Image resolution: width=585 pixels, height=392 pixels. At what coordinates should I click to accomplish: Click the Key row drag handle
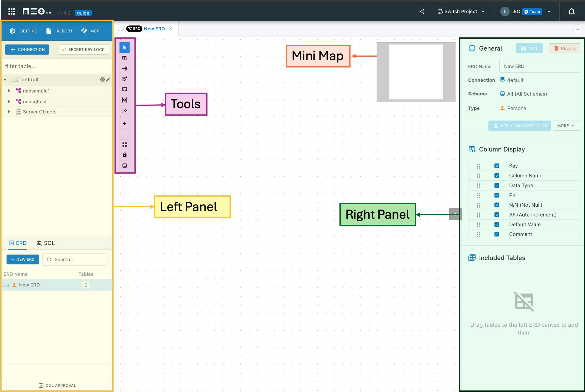point(478,166)
